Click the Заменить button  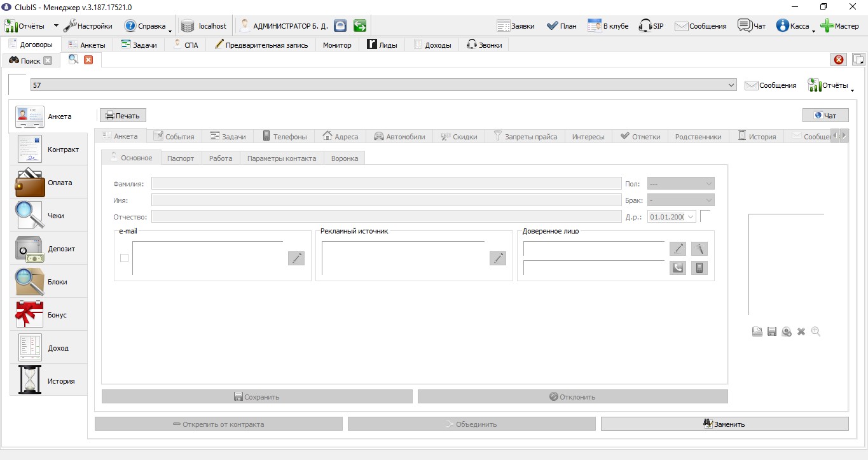725,424
